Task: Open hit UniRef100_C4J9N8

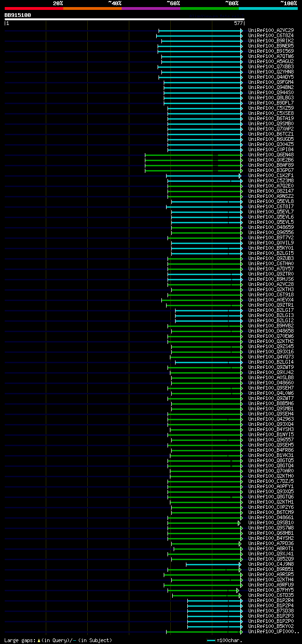Action: (x=271, y=564)
